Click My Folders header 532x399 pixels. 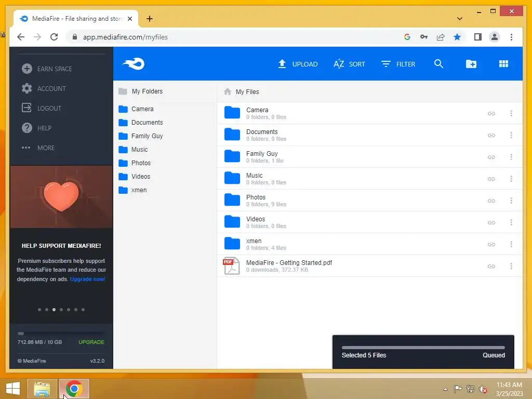140,91
